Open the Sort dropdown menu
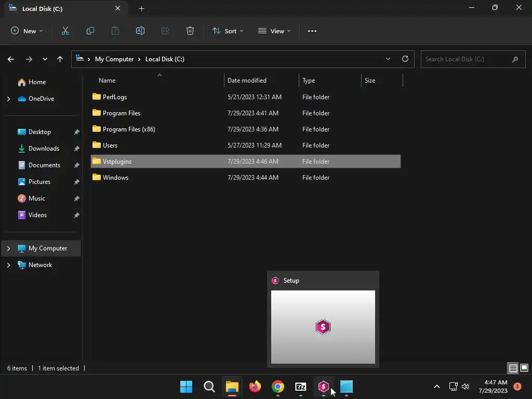 (228, 31)
